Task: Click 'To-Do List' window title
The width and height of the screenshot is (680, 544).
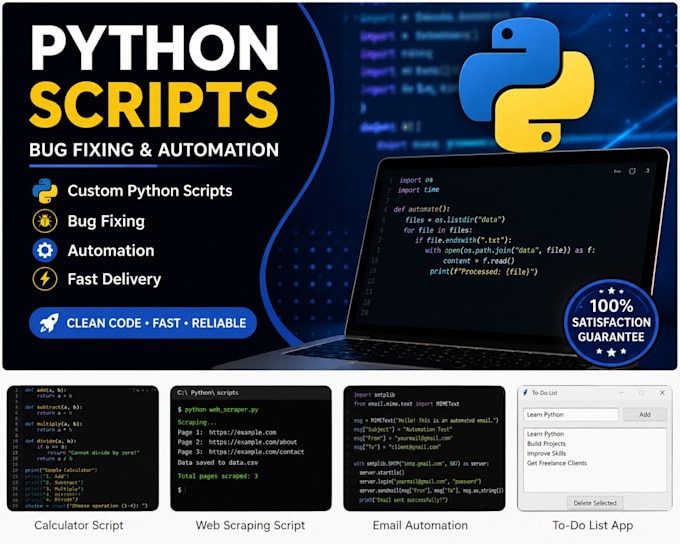Action: point(545,393)
